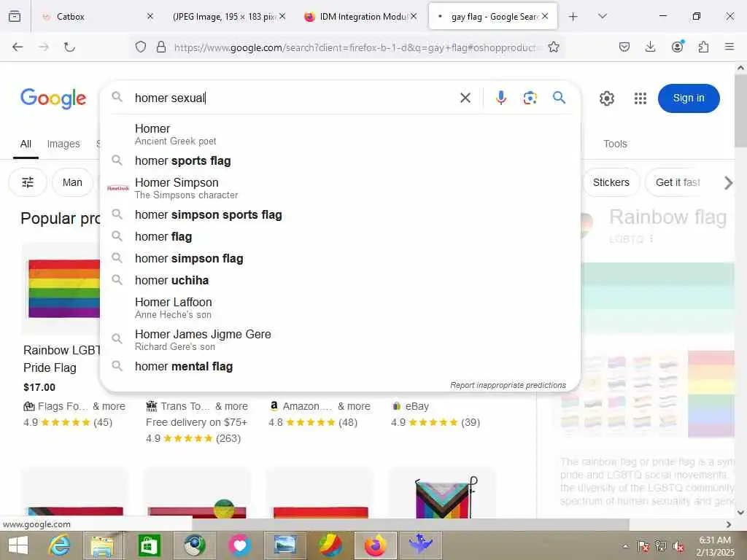Select the All results tab
Viewport: 747px width, 560px height.
tap(26, 144)
